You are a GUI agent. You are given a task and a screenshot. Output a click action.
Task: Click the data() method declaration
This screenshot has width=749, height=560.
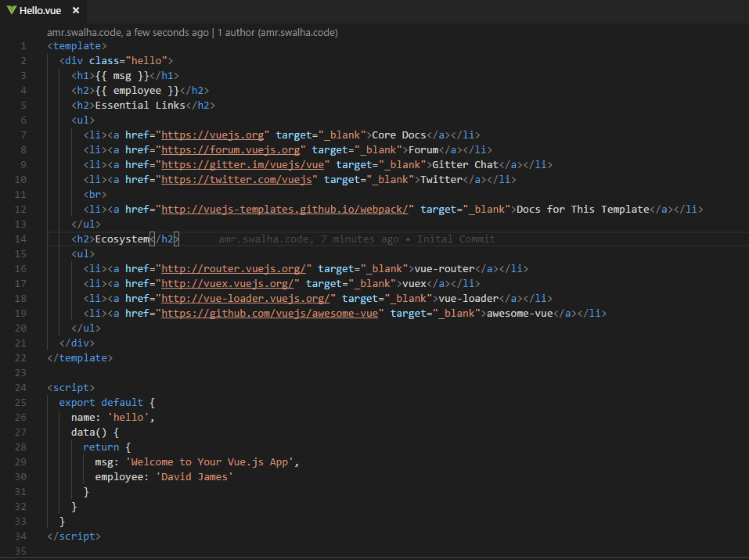[95, 432]
